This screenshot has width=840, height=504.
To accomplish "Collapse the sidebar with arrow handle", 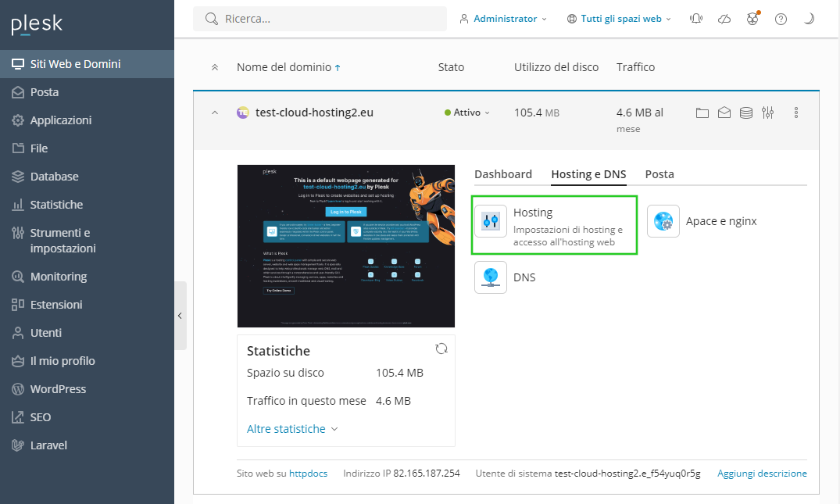I will point(180,316).
